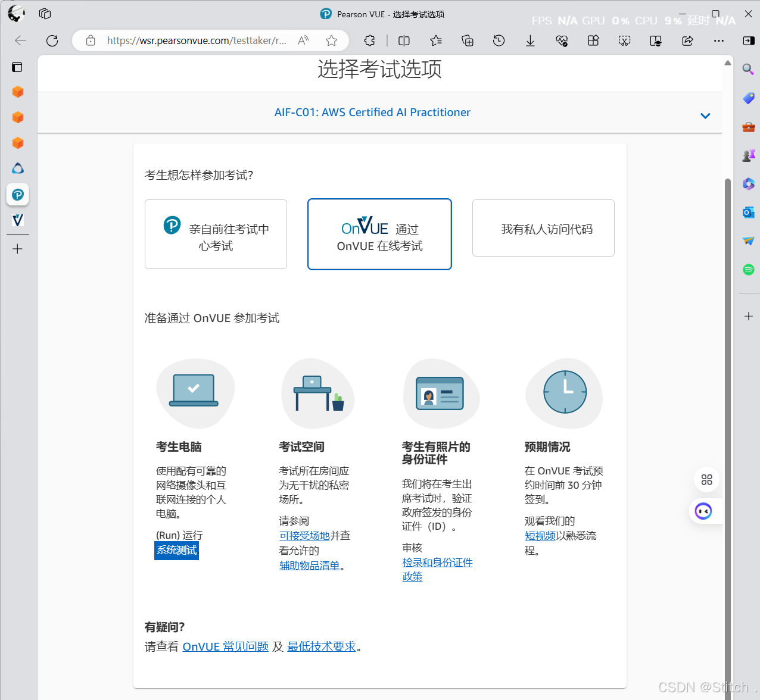Add this page to favorites star
Screen dimensions: 760x700
click(332, 40)
